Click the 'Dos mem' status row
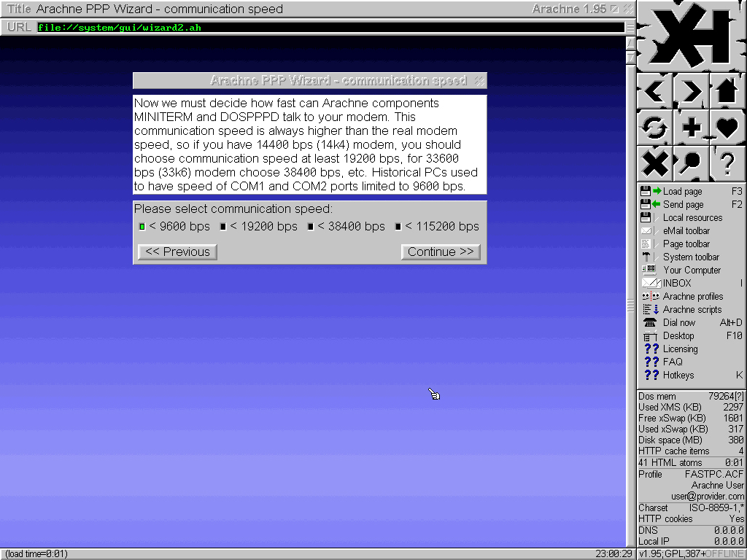This screenshot has width=747, height=560. coord(691,396)
